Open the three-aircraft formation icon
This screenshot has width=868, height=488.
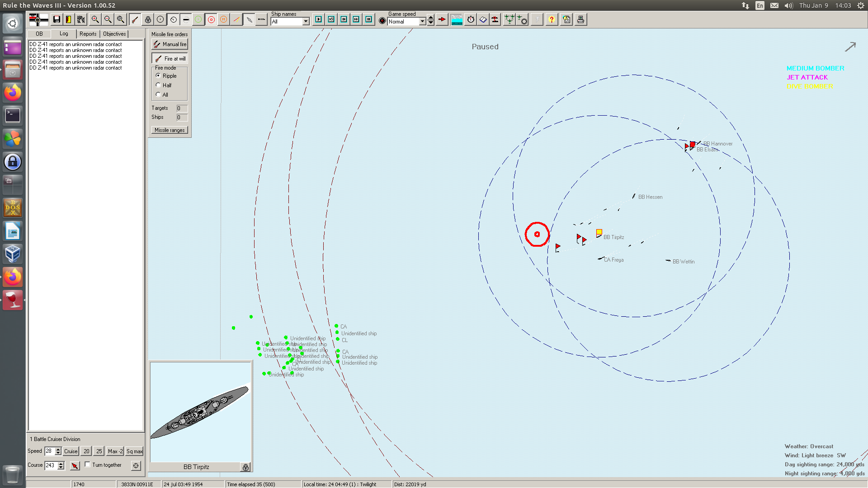(x=509, y=19)
